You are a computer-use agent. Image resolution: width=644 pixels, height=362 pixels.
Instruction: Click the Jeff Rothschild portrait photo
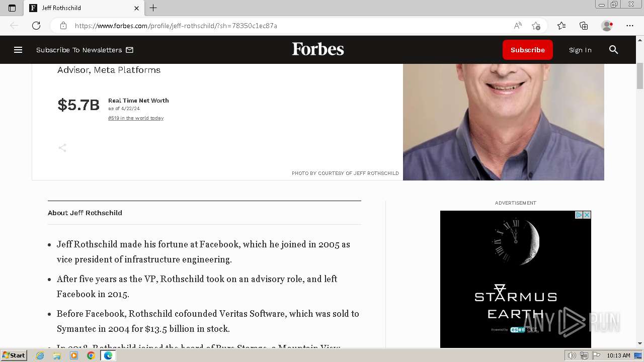pos(504,122)
